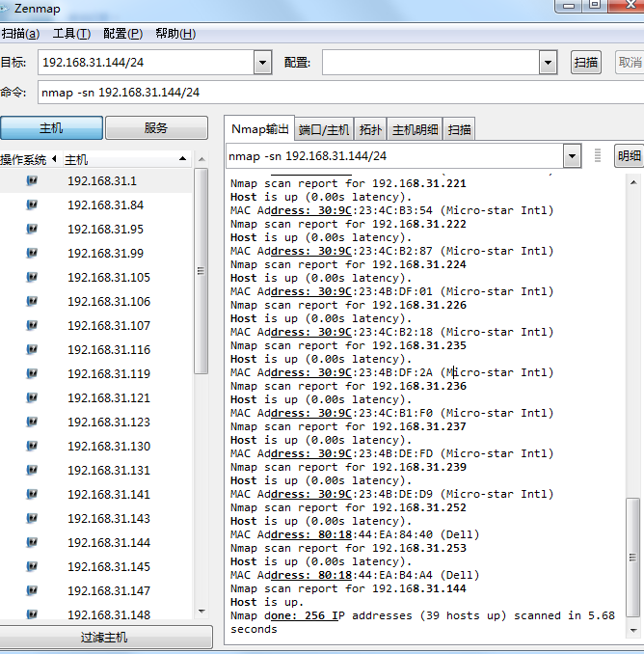Switch to the Nmap输出 tab
The image size is (644, 654).
click(x=259, y=129)
